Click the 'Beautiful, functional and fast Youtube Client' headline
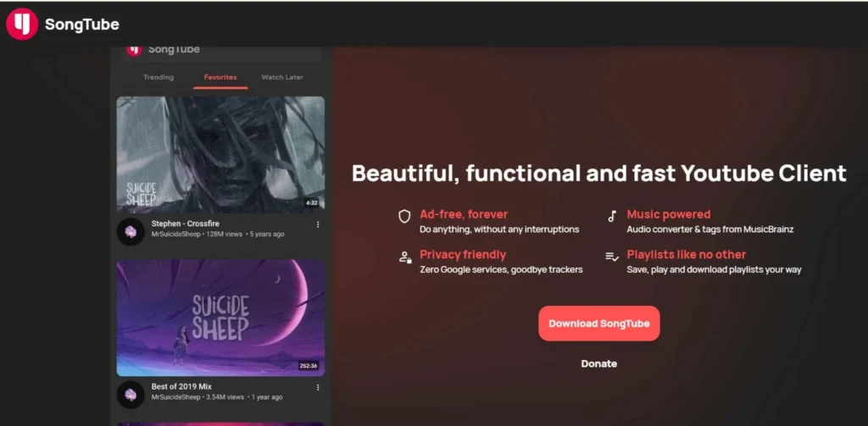 click(x=599, y=173)
